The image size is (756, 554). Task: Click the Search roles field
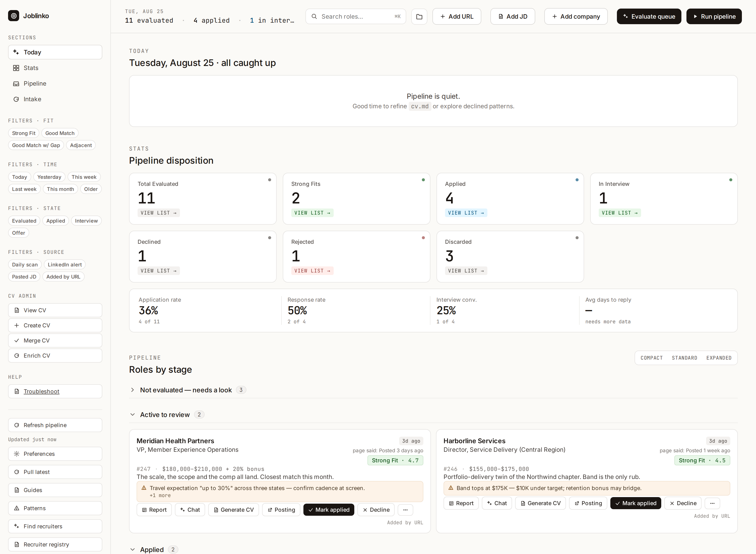click(x=356, y=16)
